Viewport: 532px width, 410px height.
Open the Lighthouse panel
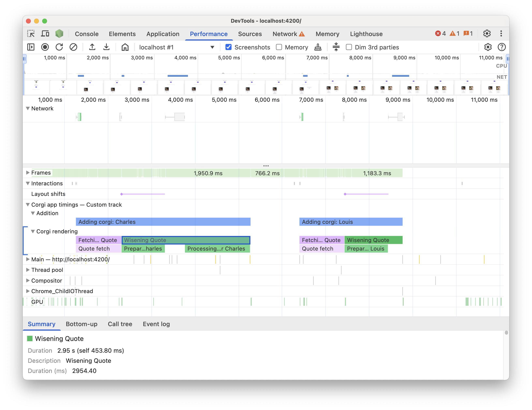(366, 34)
